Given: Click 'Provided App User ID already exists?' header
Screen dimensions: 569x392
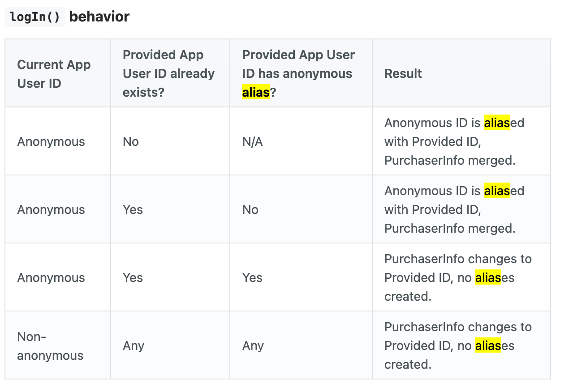Looking at the screenshot, I should [x=168, y=73].
